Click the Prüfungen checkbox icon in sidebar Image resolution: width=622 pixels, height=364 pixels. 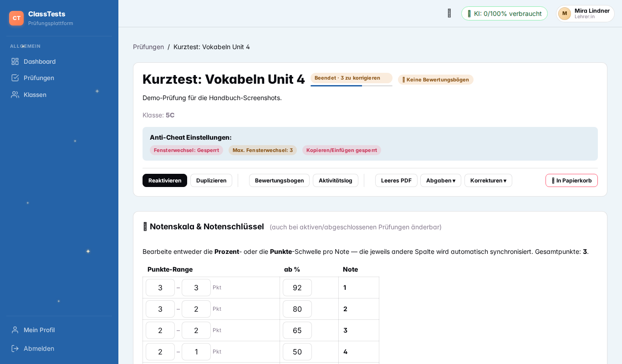pyautogui.click(x=15, y=78)
